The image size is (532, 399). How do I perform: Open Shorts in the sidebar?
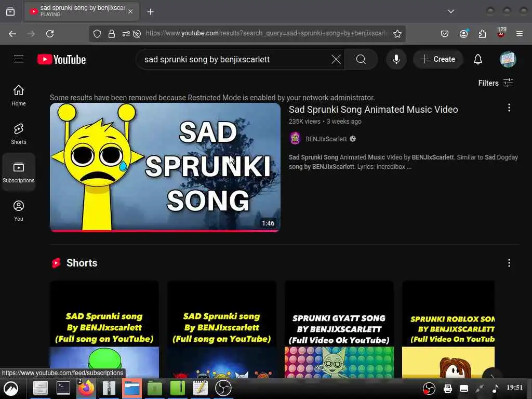(19, 134)
